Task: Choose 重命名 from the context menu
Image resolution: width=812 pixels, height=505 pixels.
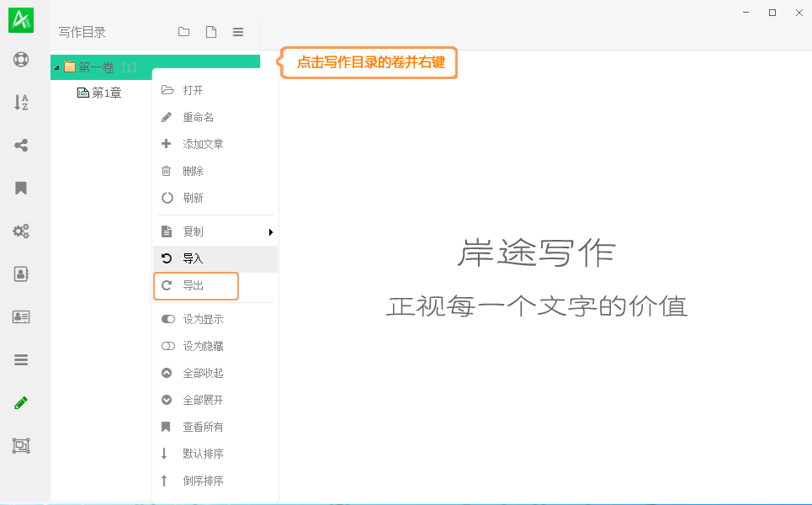Action: coord(215,117)
